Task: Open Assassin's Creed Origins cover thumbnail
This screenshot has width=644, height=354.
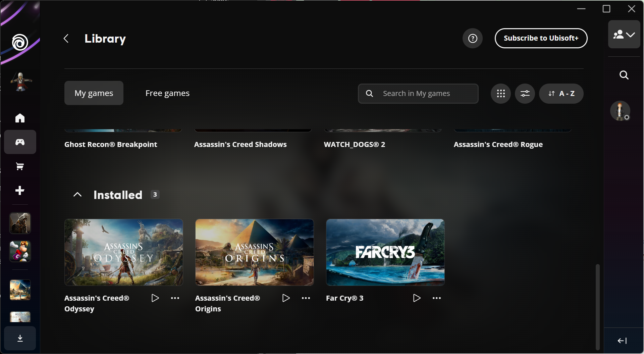Action: tap(255, 252)
